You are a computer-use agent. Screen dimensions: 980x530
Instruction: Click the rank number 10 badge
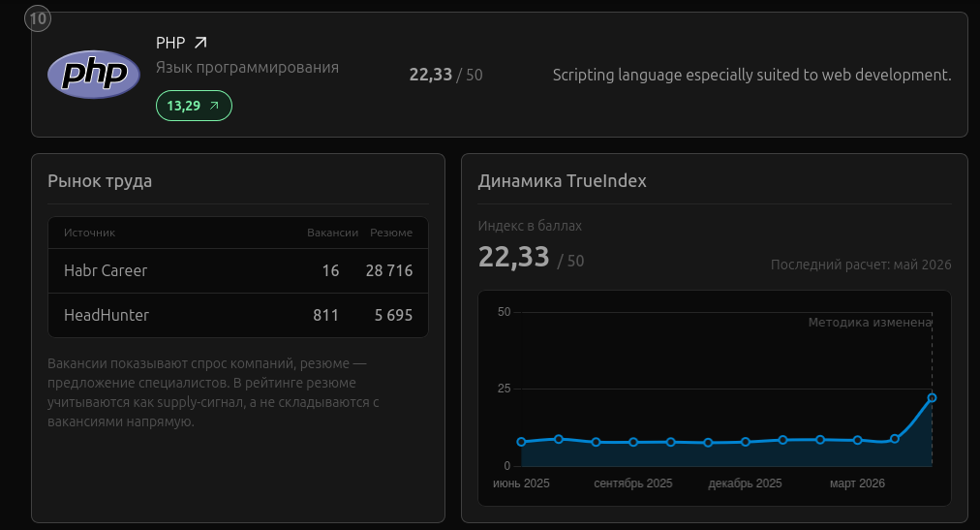coord(38,18)
